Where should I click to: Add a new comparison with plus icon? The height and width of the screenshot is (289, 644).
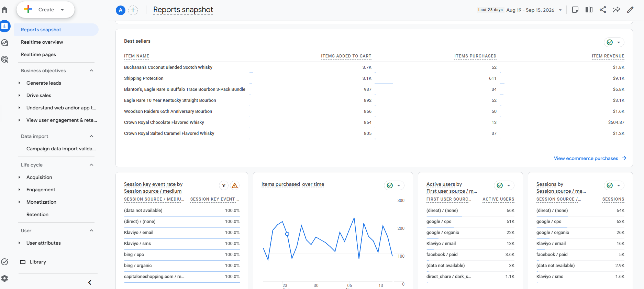[133, 10]
